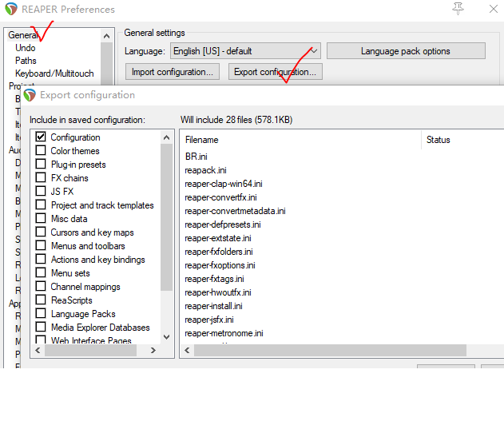Click left arrow of file list scrollbar
The width and height of the screenshot is (504, 425).
pos(187,350)
